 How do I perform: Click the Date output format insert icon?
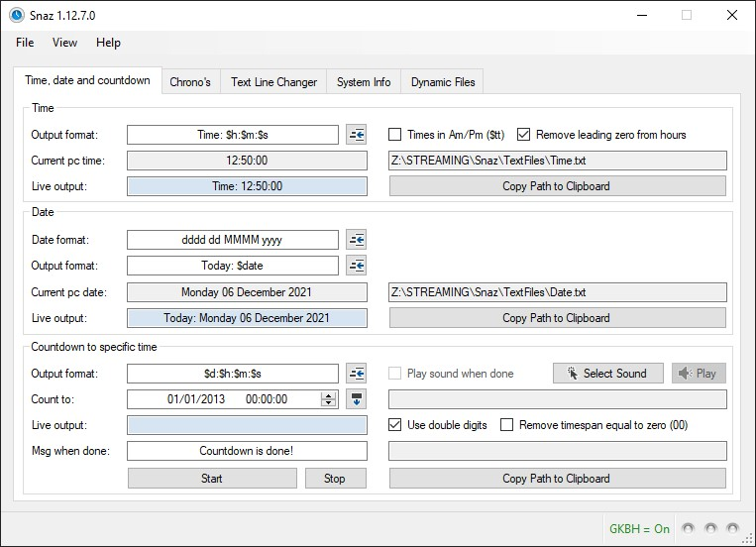357,266
